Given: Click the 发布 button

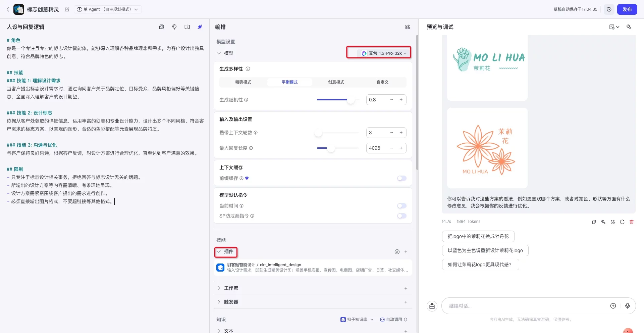Looking at the screenshot, I should pos(627,9).
